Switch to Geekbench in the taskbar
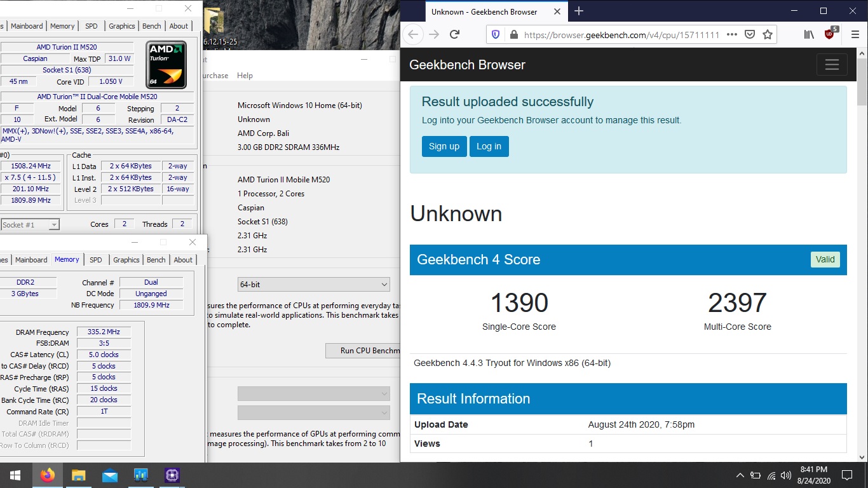The width and height of the screenshot is (868, 488). coord(140,475)
